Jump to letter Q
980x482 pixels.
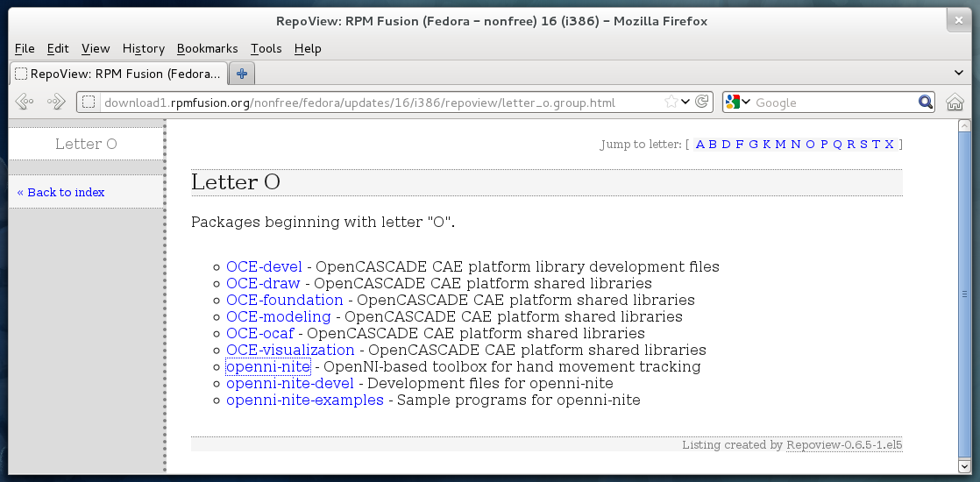click(x=837, y=145)
